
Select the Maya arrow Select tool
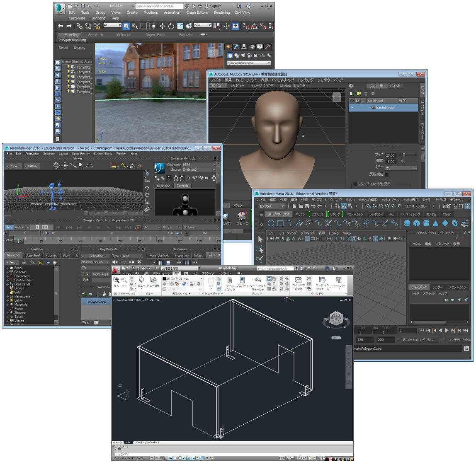tap(260, 239)
